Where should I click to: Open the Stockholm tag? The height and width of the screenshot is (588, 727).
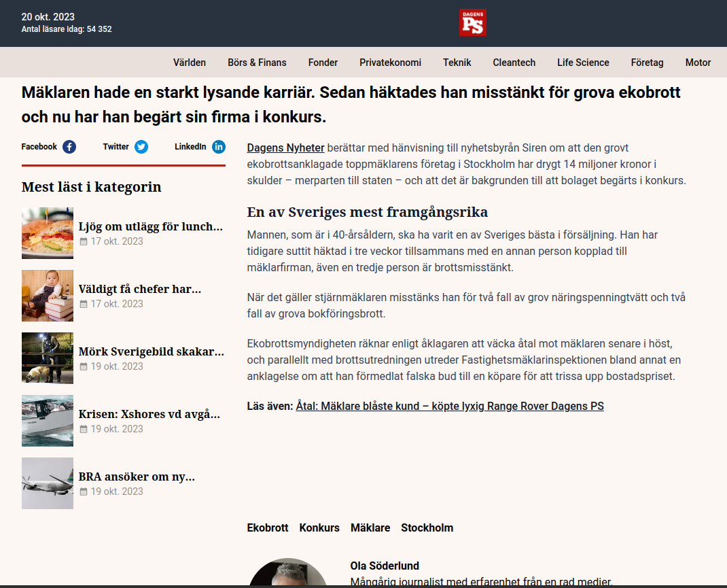tap(427, 528)
